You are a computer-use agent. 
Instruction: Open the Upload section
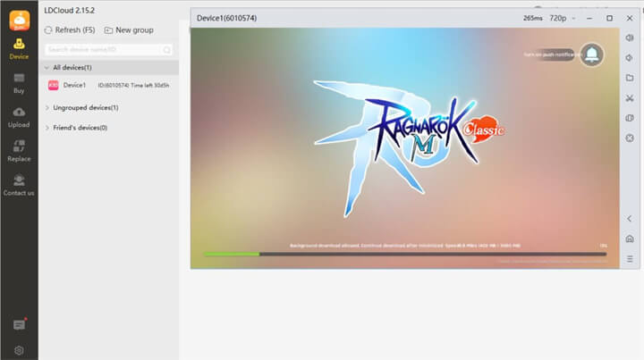[x=19, y=117]
